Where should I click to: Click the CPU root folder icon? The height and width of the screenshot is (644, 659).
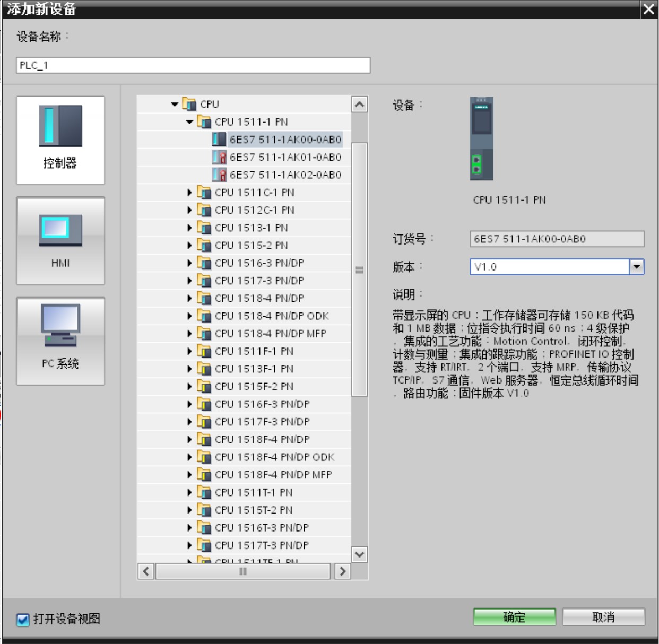point(189,104)
